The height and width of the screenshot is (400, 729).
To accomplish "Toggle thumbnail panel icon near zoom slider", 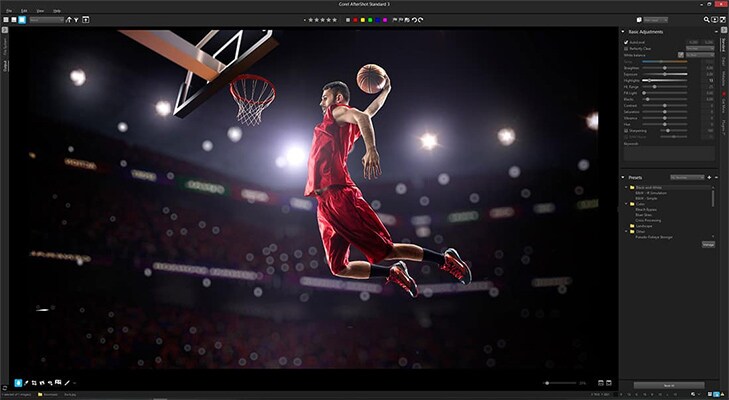I will tap(601, 383).
